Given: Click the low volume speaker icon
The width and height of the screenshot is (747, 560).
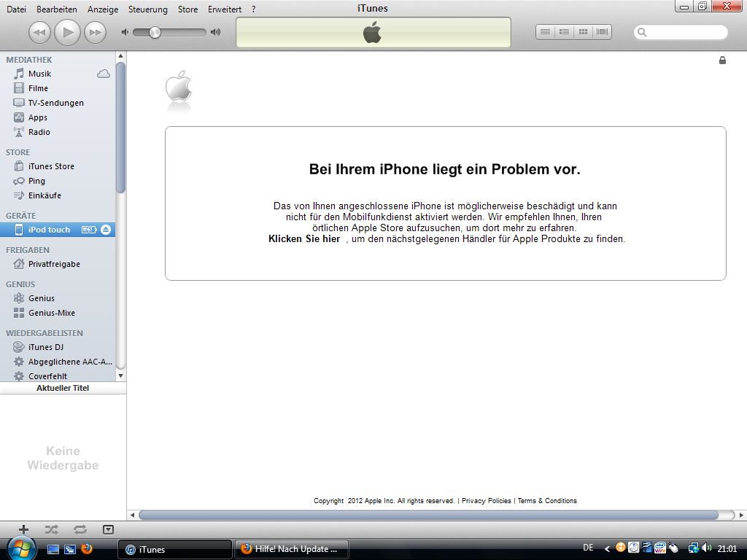Looking at the screenshot, I should 125,32.
